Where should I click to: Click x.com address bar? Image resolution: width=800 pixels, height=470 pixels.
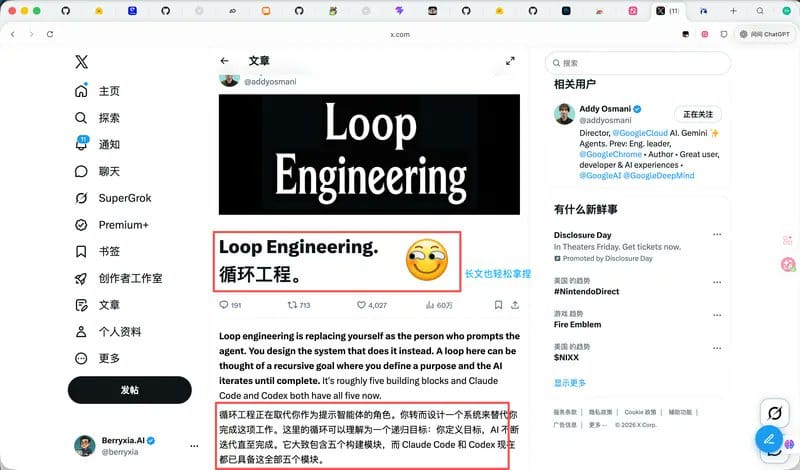[400, 34]
